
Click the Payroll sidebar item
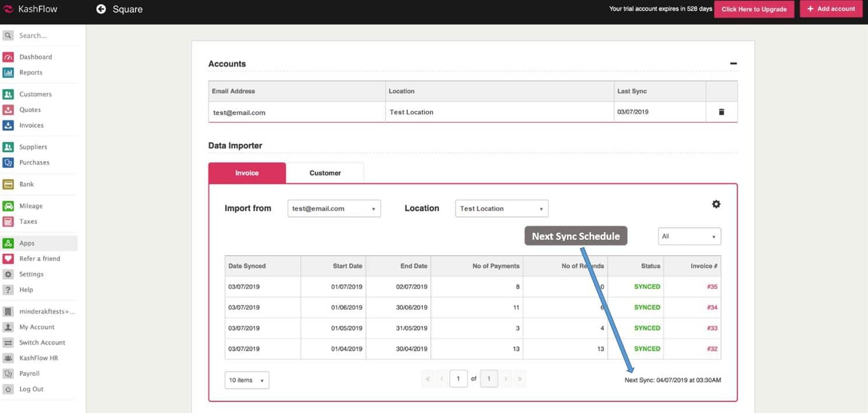coord(29,374)
